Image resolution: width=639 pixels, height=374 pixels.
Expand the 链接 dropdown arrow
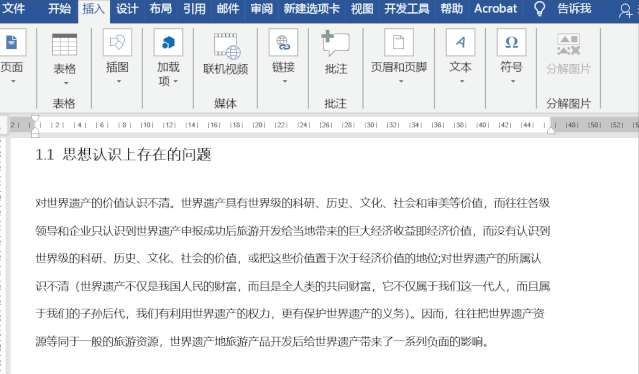tap(284, 81)
